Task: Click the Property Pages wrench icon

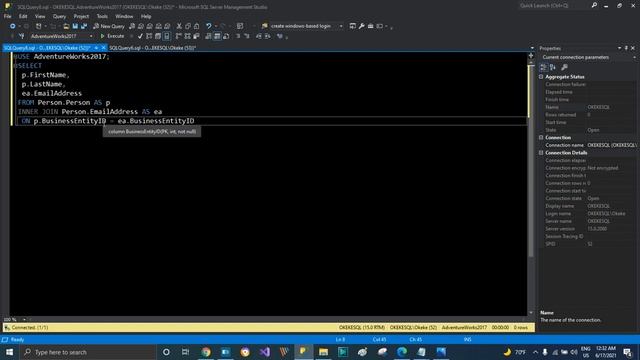Action: tap(564, 67)
